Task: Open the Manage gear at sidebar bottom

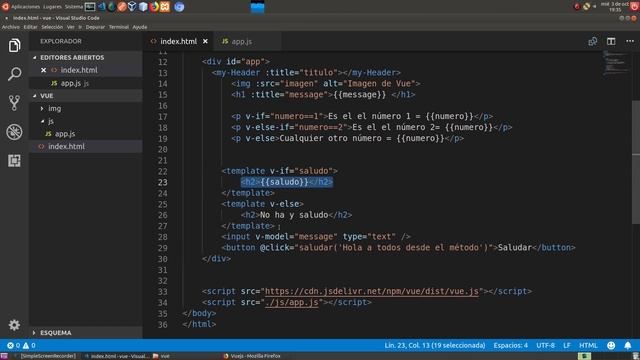Action: (x=14, y=325)
